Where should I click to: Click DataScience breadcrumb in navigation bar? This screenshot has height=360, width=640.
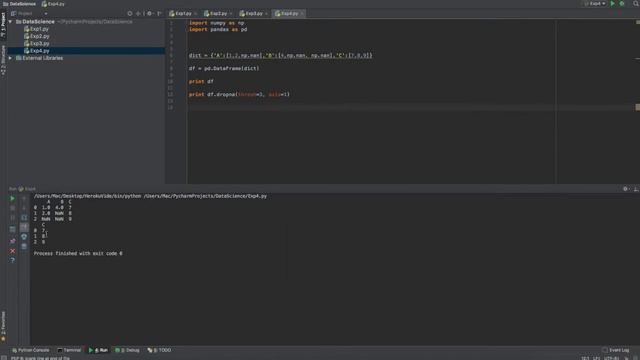point(19,4)
